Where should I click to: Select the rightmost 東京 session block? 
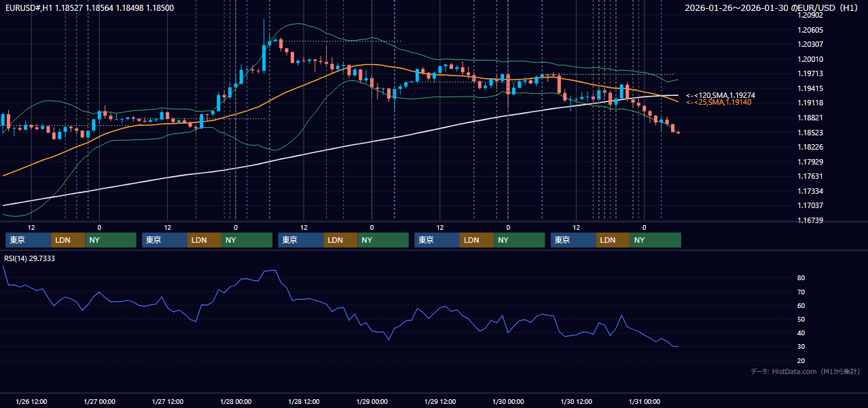(x=573, y=240)
